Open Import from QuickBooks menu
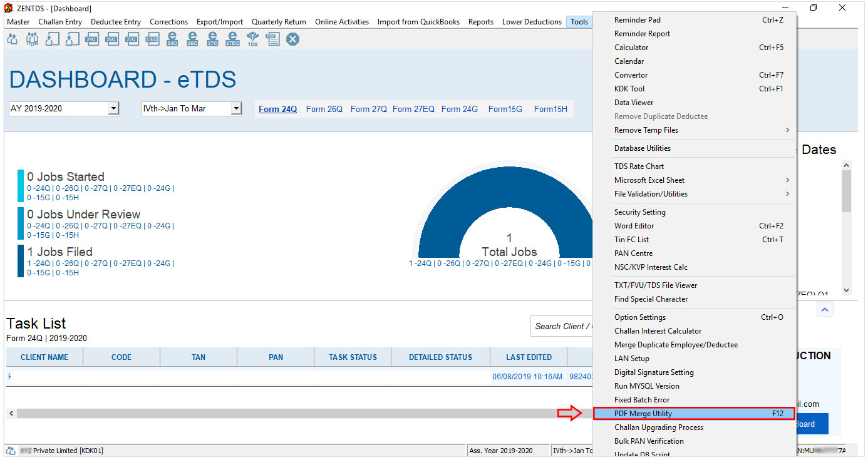The width and height of the screenshot is (868, 460). [418, 22]
